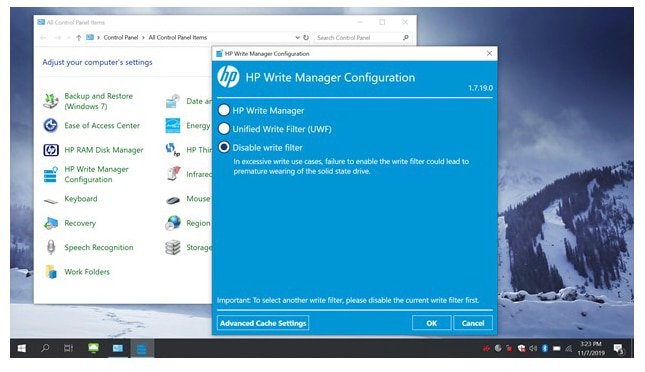This screenshot has width=645, height=372.
Task: Close the HP Write Manager Configuration dialog
Action: (489, 53)
